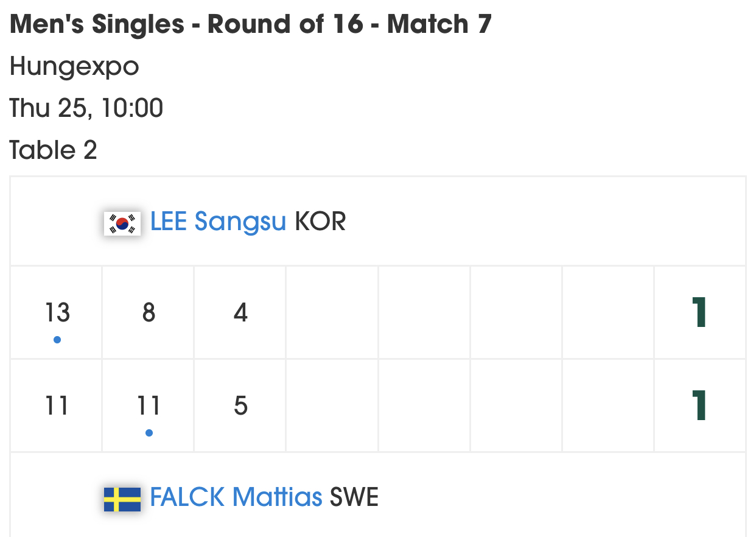
Task: Click the South Korea flag icon
Action: 122,223
